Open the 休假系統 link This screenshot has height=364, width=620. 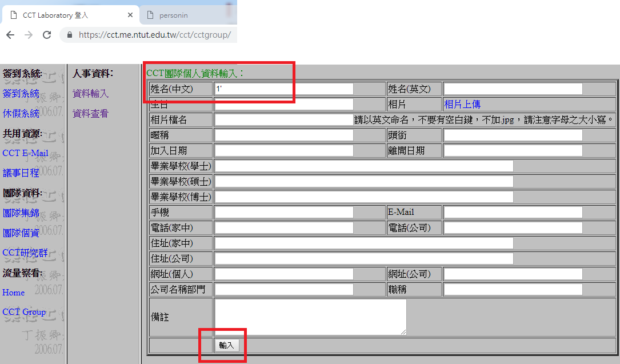pyautogui.click(x=21, y=114)
